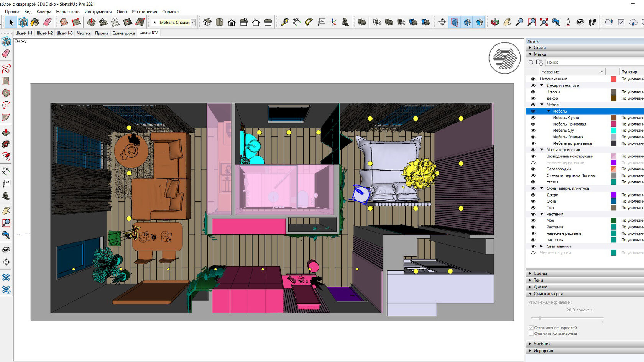The image size is (644, 362).
Task: Choose the Push/Pull tool in left toolbar
Action: coord(6,133)
